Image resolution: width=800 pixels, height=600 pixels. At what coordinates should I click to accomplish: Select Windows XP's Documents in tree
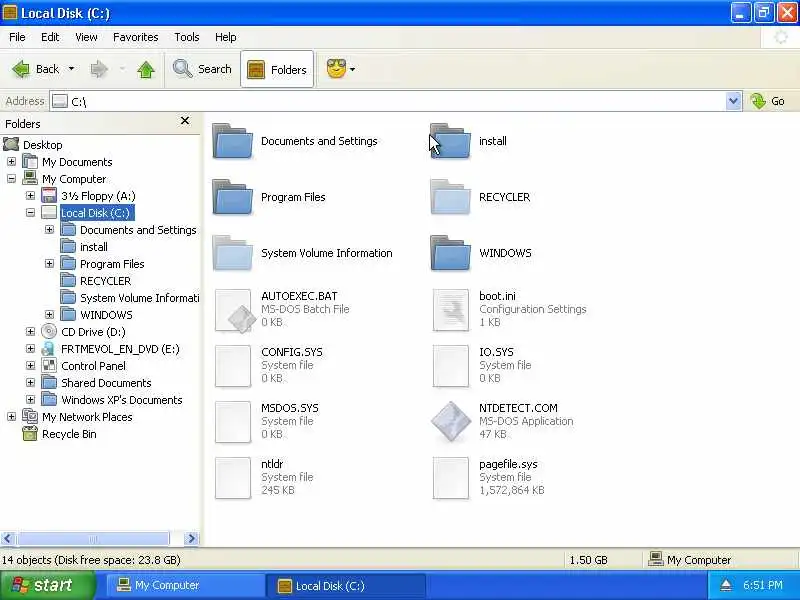point(121,400)
